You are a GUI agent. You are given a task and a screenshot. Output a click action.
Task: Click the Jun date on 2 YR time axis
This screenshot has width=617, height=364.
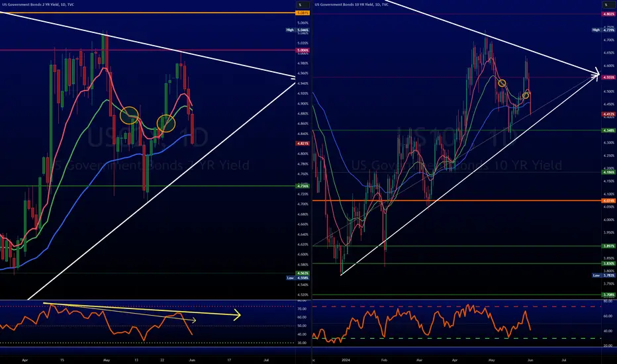pos(191,360)
